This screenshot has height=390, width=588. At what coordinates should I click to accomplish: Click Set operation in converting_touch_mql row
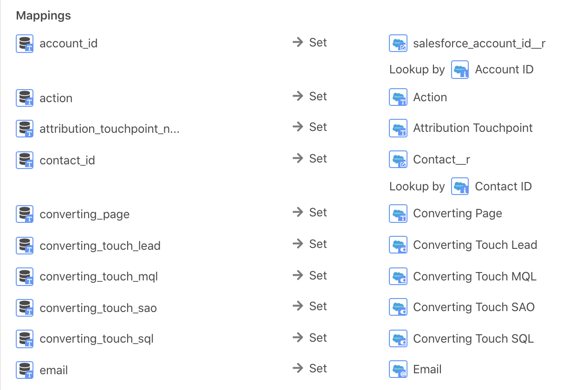[310, 276]
